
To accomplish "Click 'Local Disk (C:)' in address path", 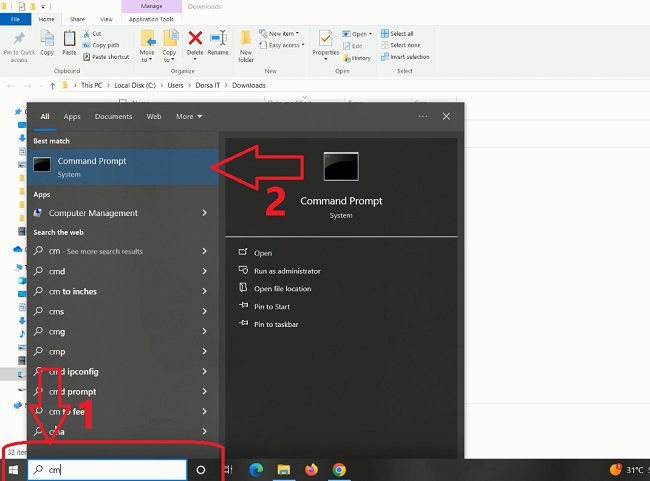I will click(x=135, y=85).
